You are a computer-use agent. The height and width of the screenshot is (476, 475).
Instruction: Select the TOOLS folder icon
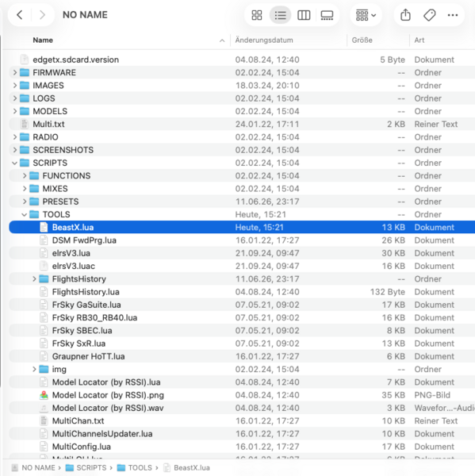click(34, 215)
